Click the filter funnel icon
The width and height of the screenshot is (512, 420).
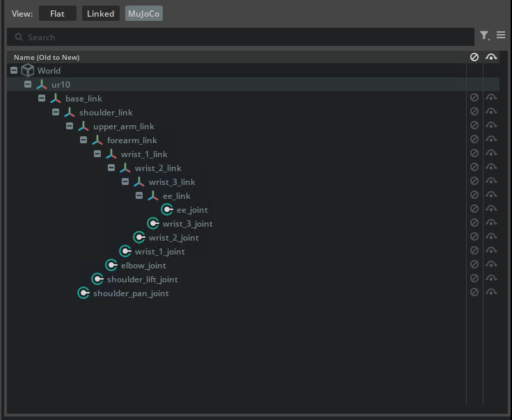[x=484, y=35]
